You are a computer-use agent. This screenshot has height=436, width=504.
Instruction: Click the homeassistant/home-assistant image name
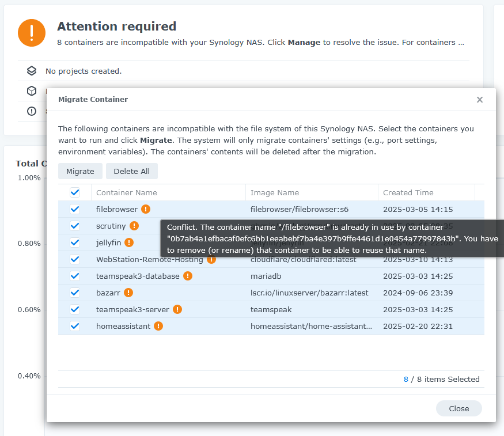(311, 327)
